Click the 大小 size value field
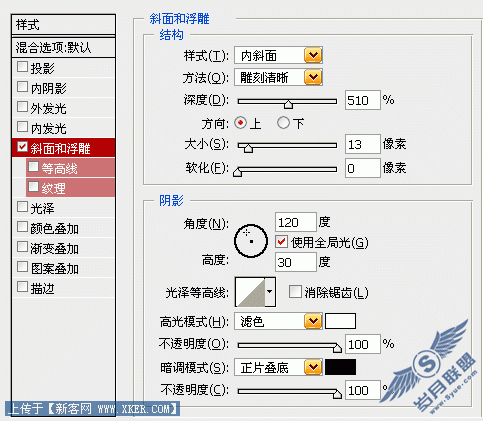Image resolution: width=483 pixels, height=421 pixels. coord(362,144)
